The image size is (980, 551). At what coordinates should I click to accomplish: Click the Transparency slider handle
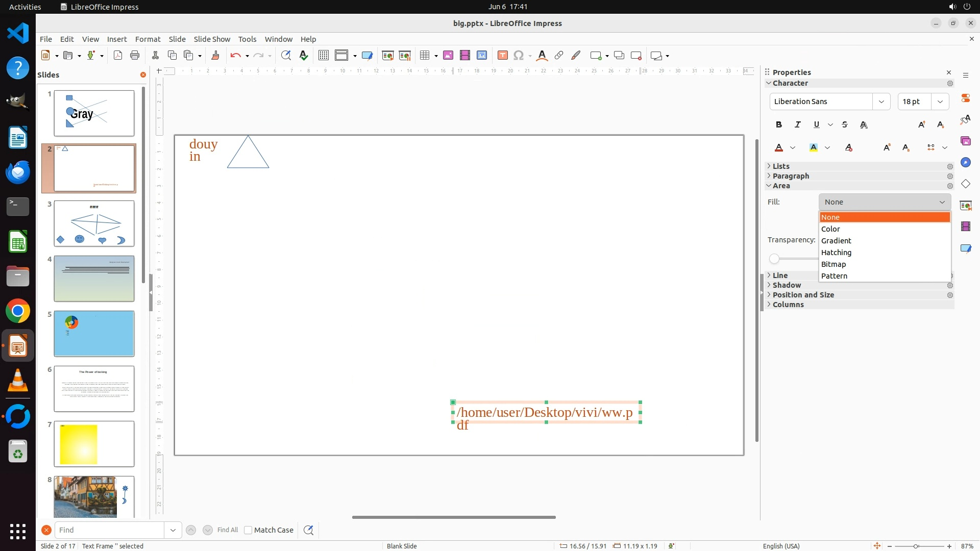coord(774,259)
